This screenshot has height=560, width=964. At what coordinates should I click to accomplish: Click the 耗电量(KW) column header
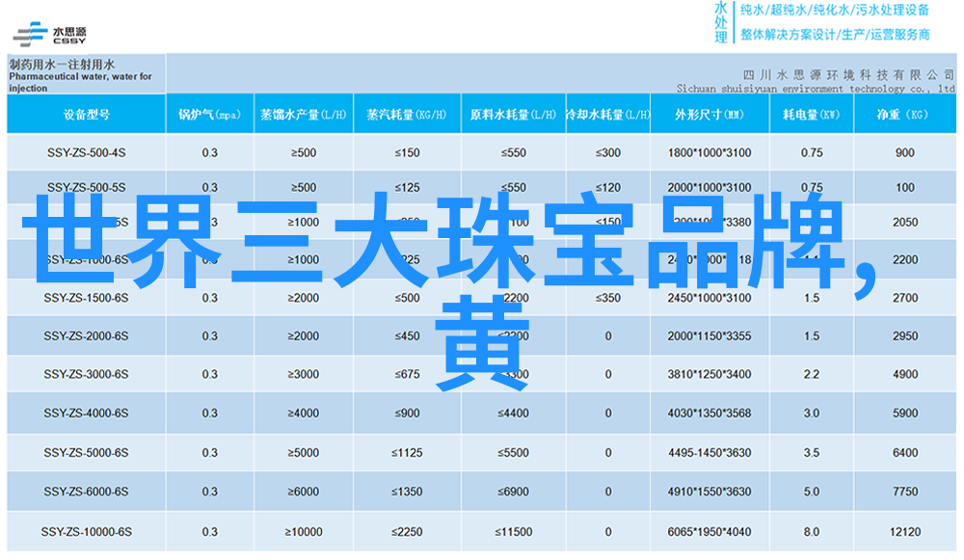(811, 115)
